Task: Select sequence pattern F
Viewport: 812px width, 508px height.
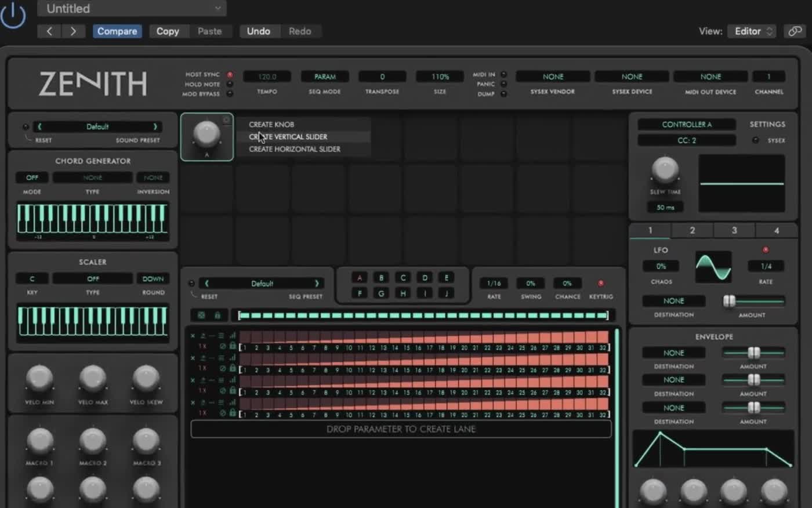Action: [x=360, y=293]
